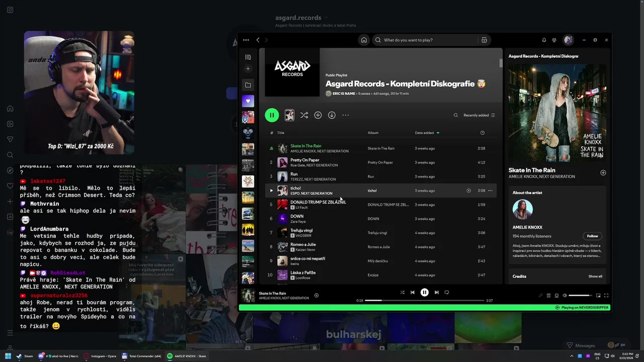Image resolution: width=644 pixels, height=362 pixels.
Task: Select track Láska z Paříže
Action: pyautogui.click(x=303, y=273)
